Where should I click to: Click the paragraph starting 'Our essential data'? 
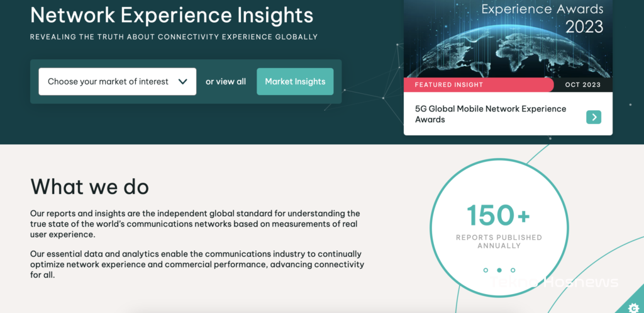tap(197, 265)
